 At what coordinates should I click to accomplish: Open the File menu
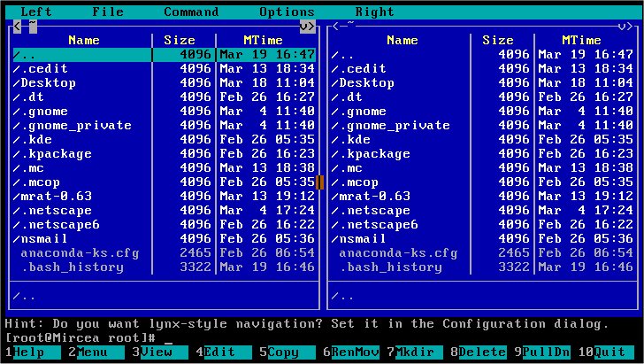108,12
